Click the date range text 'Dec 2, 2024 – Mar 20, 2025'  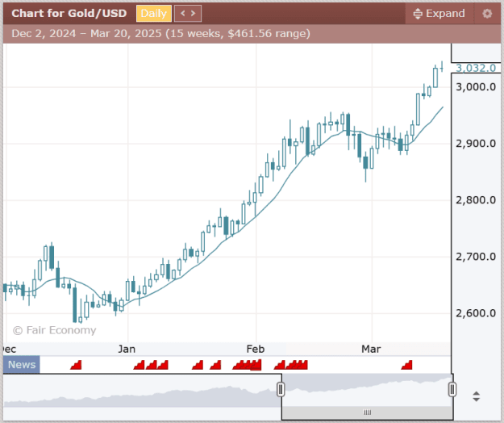pyautogui.click(x=86, y=33)
